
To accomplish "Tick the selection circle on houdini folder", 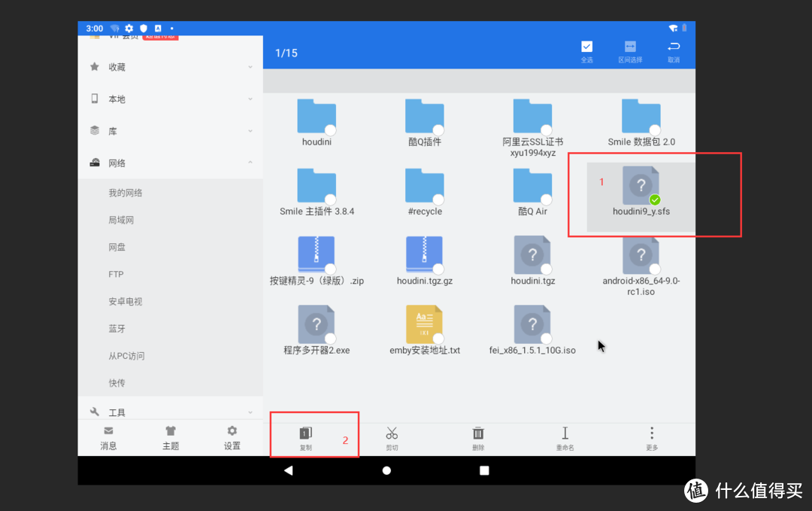I will point(330,129).
